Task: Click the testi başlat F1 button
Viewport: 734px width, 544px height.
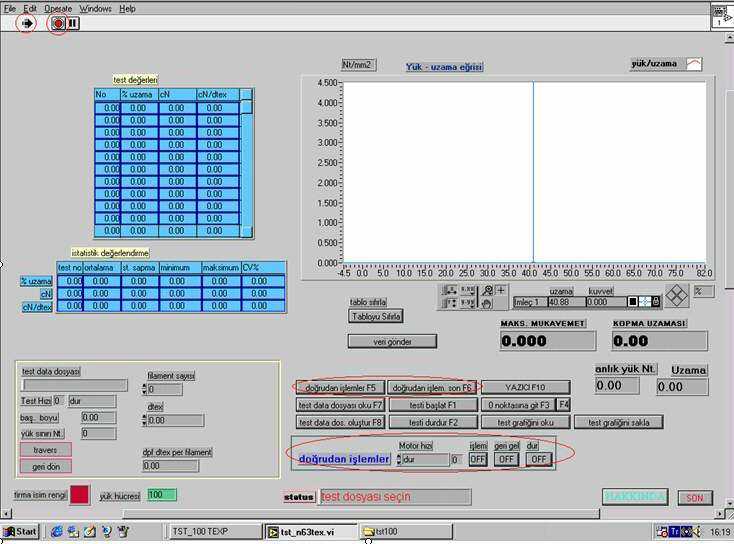Action: [433, 405]
